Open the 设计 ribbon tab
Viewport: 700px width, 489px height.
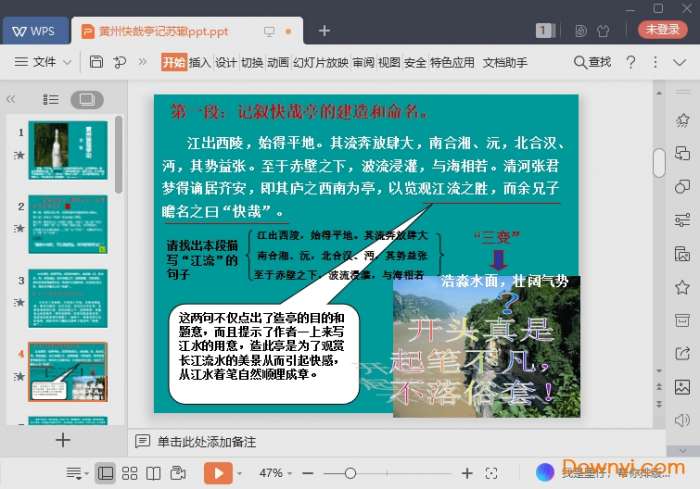click(x=226, y=62)
